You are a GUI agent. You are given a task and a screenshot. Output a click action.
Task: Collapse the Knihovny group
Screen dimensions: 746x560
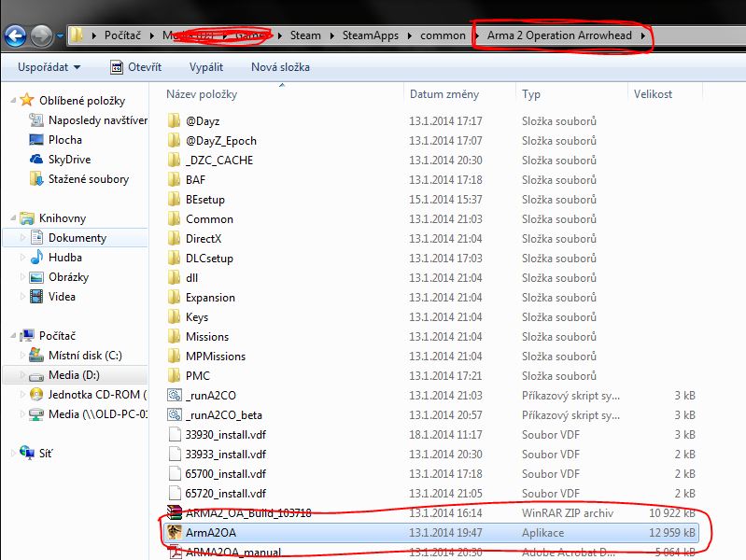pyautogui.click(x=13, y=217)
